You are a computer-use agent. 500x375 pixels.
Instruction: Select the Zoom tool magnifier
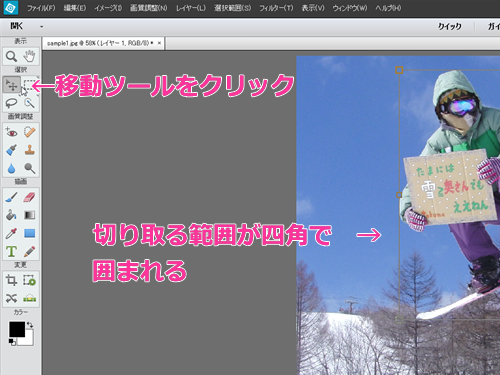[11, 56]
